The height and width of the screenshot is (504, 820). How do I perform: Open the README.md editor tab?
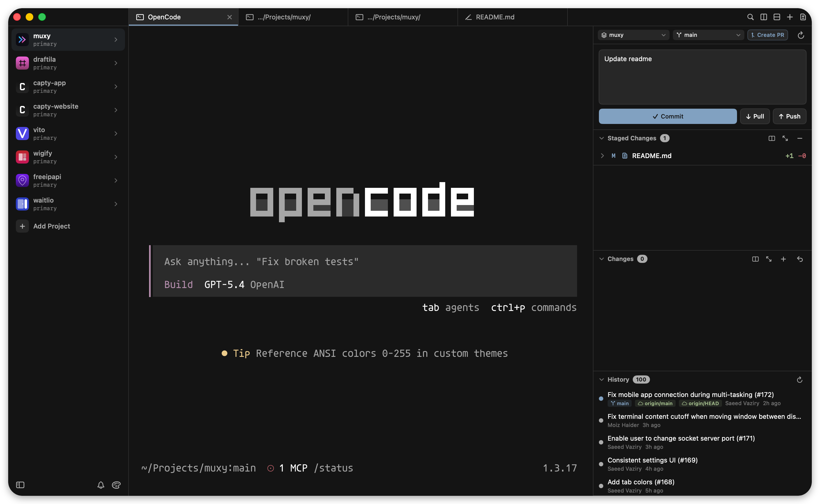512,17
